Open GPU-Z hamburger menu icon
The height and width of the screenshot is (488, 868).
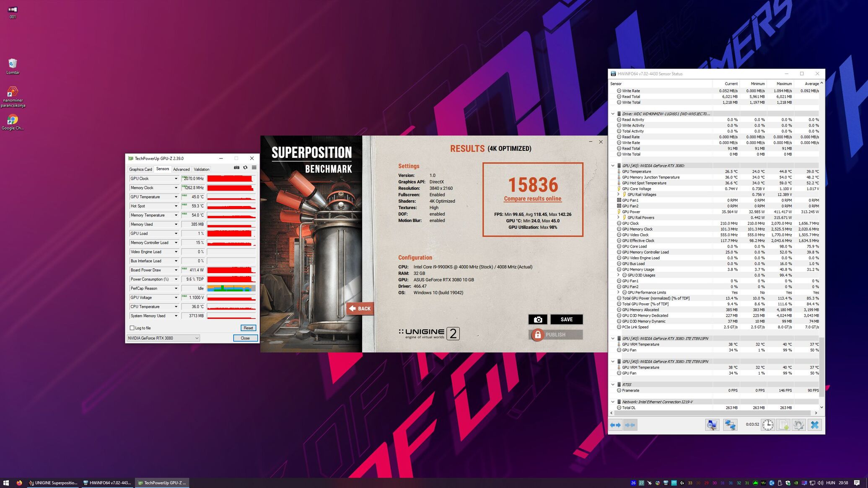pyautogui.click(x=254, y=168)
